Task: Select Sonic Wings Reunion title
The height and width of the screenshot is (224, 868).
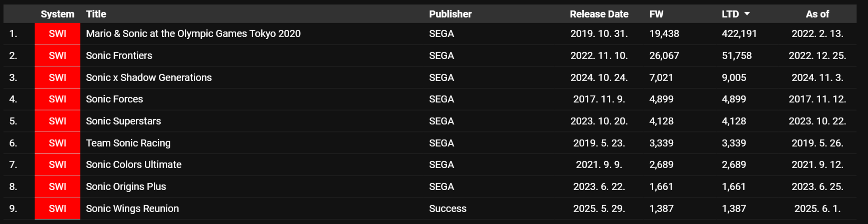Action: (132, 208)
